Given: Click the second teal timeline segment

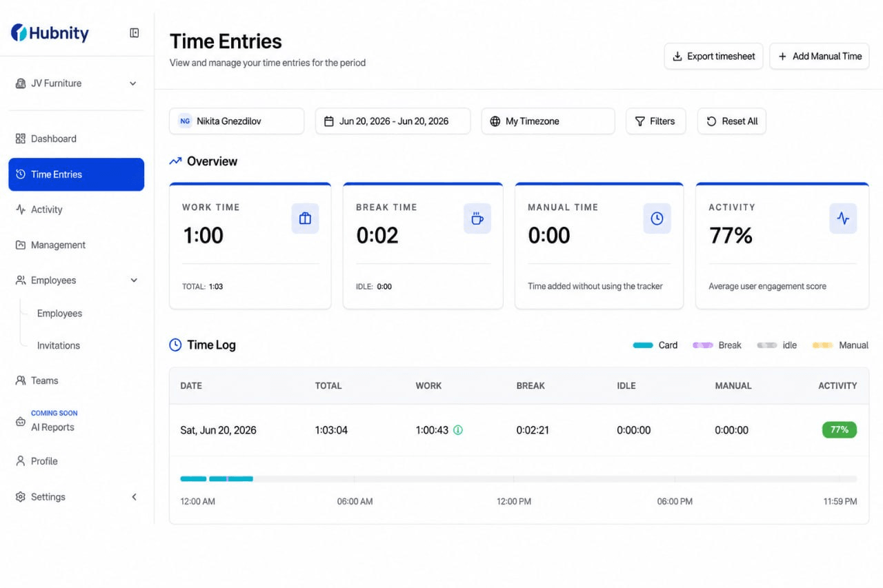Looking at the screenshot, I should pos(231,478).
